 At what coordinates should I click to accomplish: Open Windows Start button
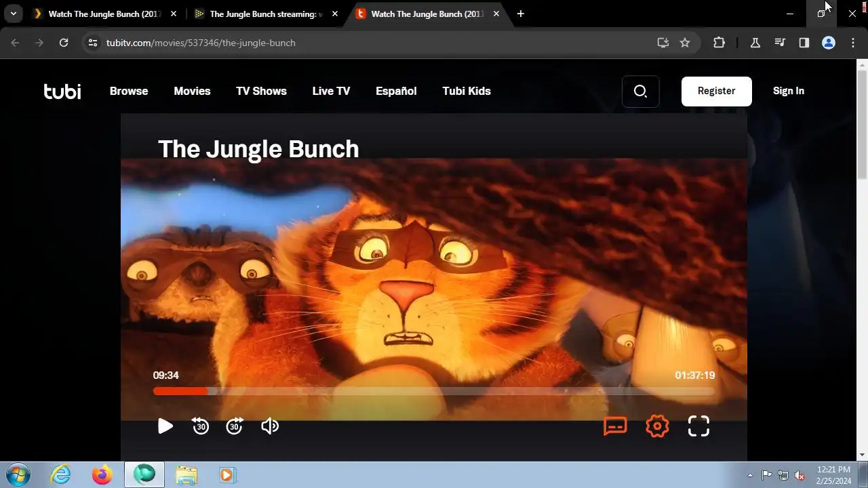(x=17, y=475)
